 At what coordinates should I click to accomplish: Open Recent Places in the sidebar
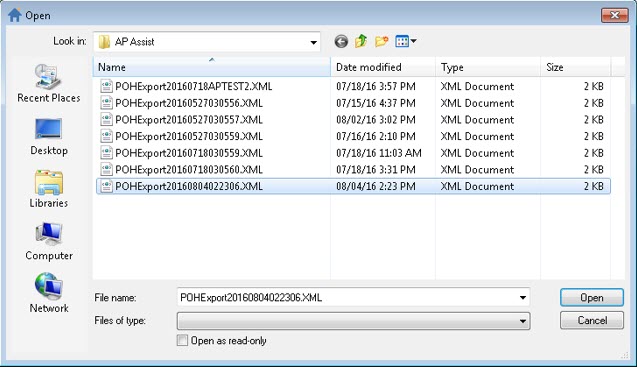49,83
